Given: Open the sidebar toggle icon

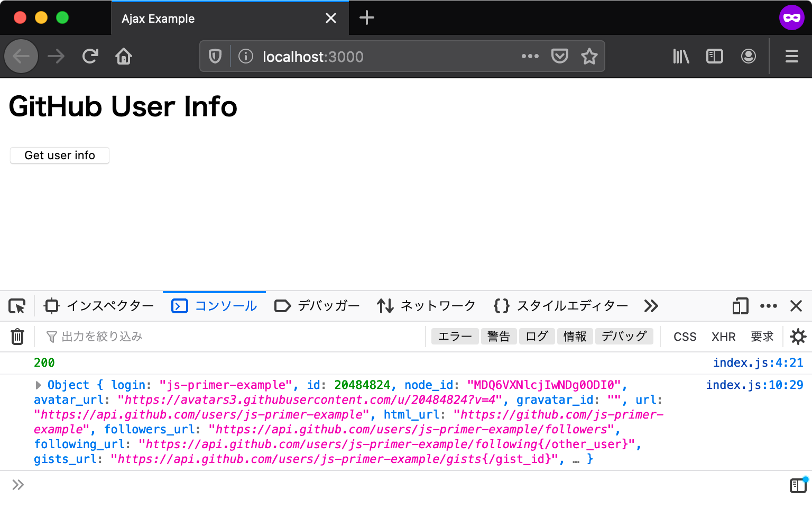Looking at the screenshot, I should pyautogui.click(x=715, y=56).
